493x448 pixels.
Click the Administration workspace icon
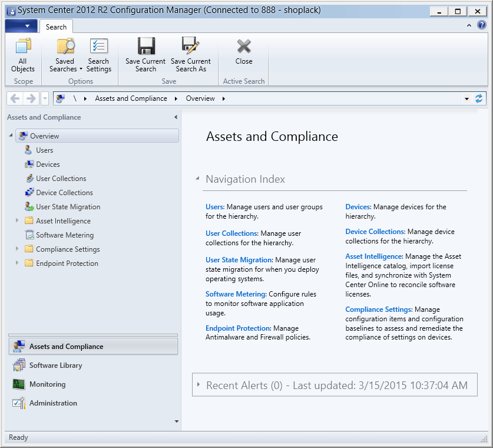18,403
